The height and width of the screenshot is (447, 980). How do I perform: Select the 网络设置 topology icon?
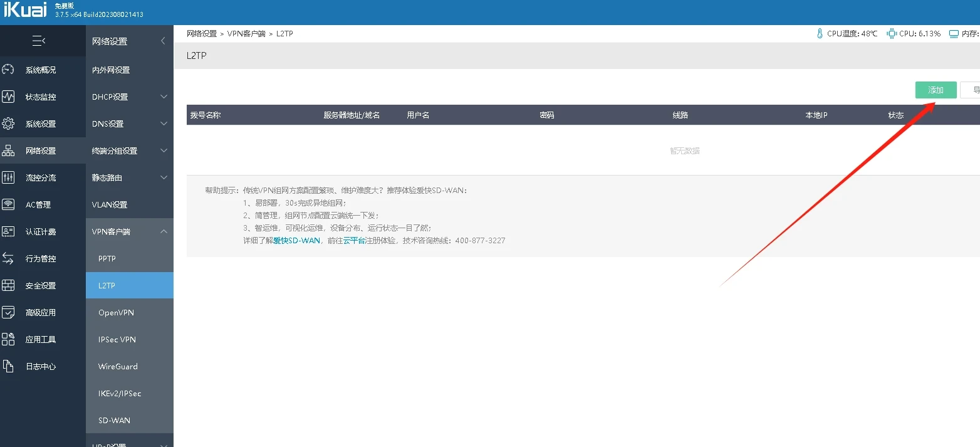[8, 150]
